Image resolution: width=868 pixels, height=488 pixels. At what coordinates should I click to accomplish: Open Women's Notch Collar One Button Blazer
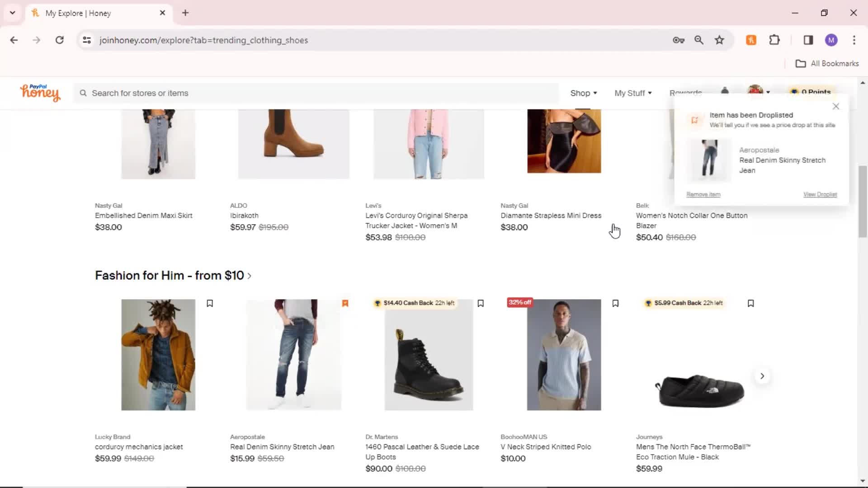(x=692, y=221)
